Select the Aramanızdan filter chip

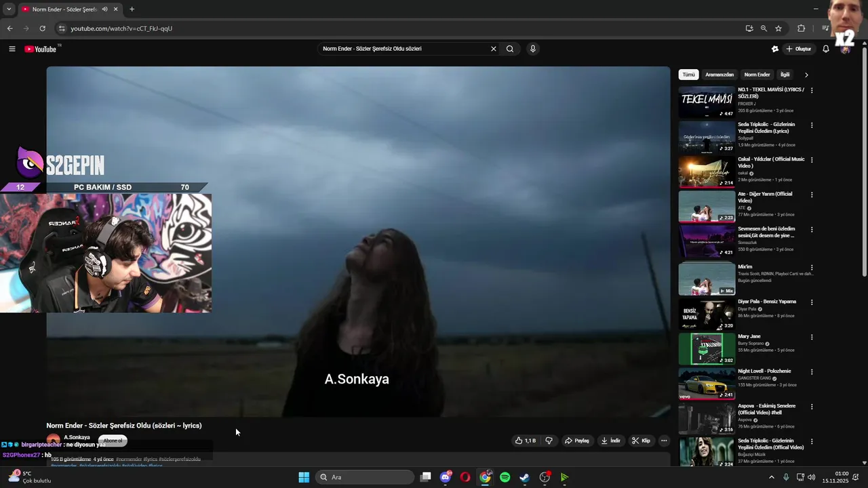click(719, 75)
